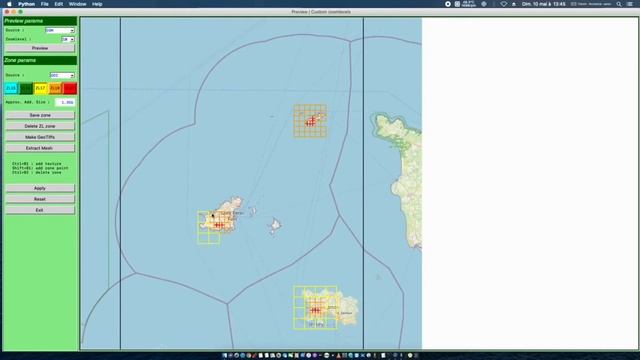Click the yellow zone grid over Jersey
The width and height of the screenshot is (640, 360).
tap(315, 308)
